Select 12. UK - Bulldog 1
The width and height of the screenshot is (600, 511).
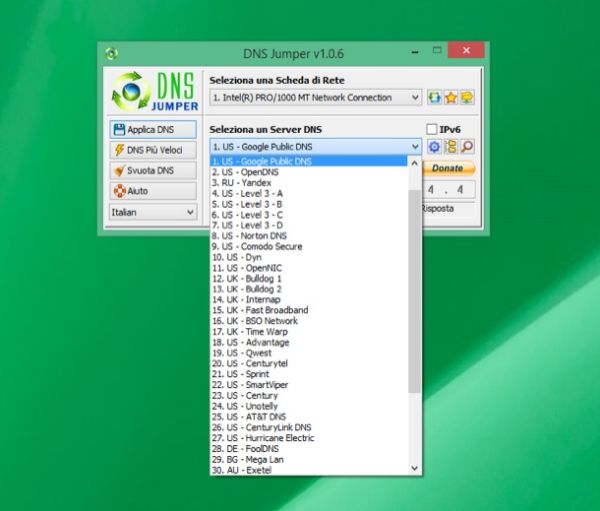click(x=309, y=278)
